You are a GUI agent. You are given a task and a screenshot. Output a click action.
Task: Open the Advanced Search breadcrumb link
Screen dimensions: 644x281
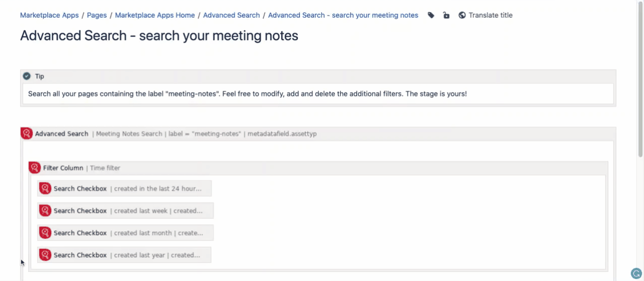pyautogui.click(x=231, y=15)
